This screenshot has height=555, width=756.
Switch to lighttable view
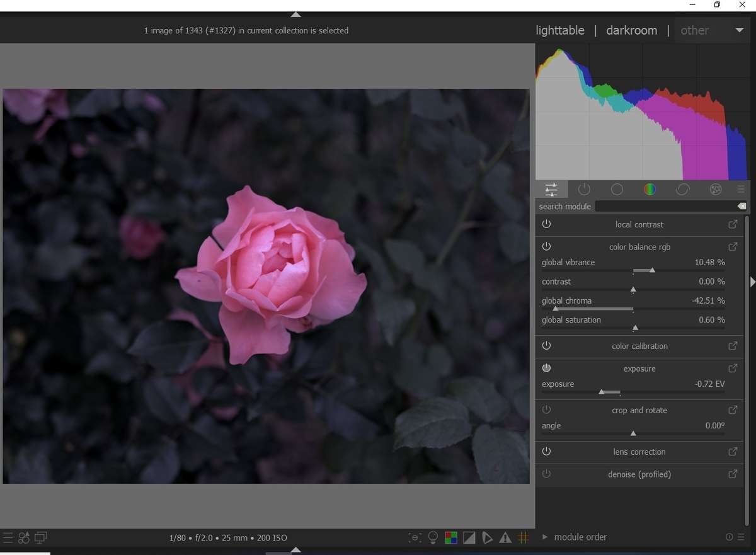coord(560,30)
